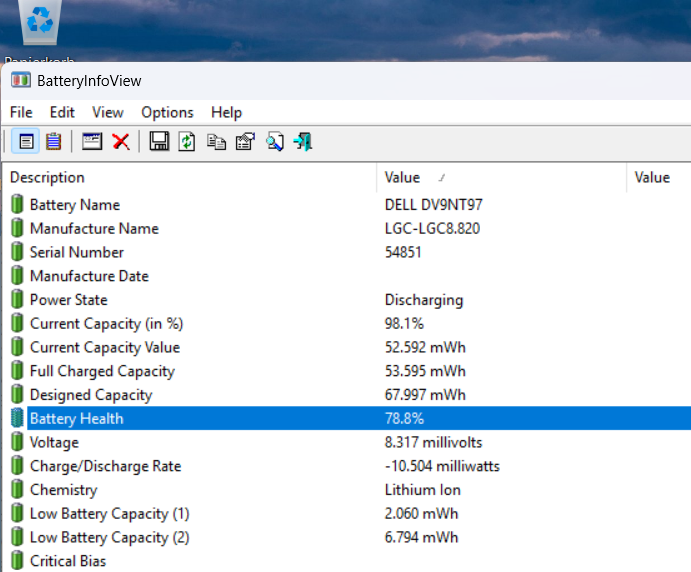Click the 52.592 mWh value

(x=425, y=347)
